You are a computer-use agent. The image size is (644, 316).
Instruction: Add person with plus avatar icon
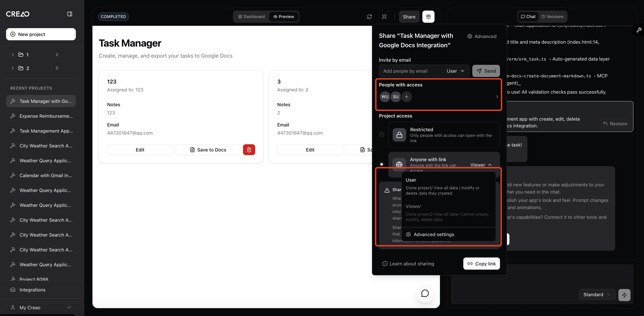tap(407, 97)
